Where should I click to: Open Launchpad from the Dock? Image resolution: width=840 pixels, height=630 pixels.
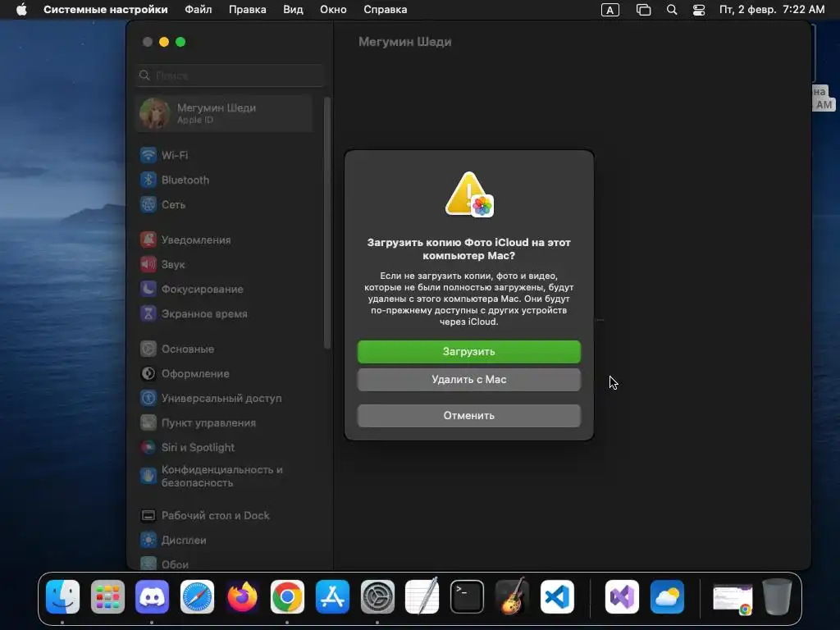(x=107, y=597)
